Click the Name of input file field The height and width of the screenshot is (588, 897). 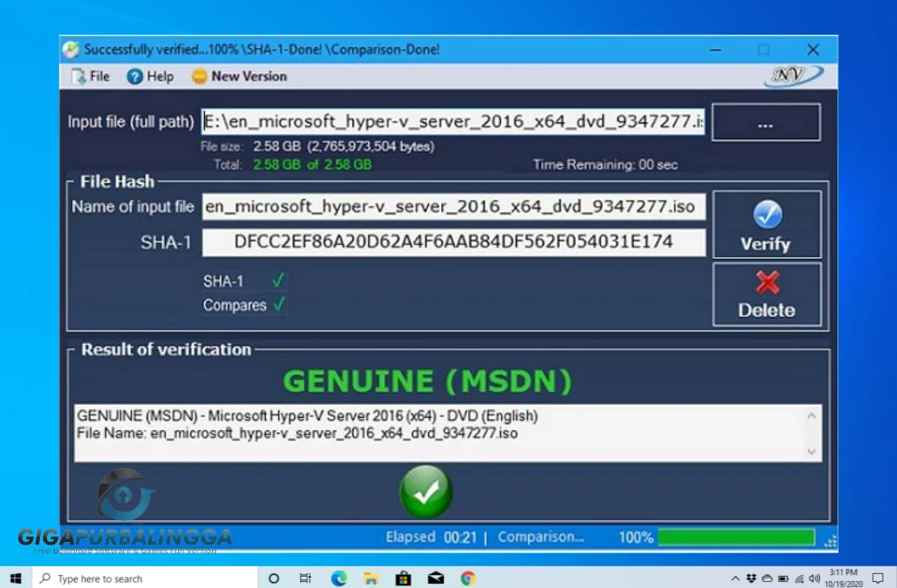[x=453, y=207]
